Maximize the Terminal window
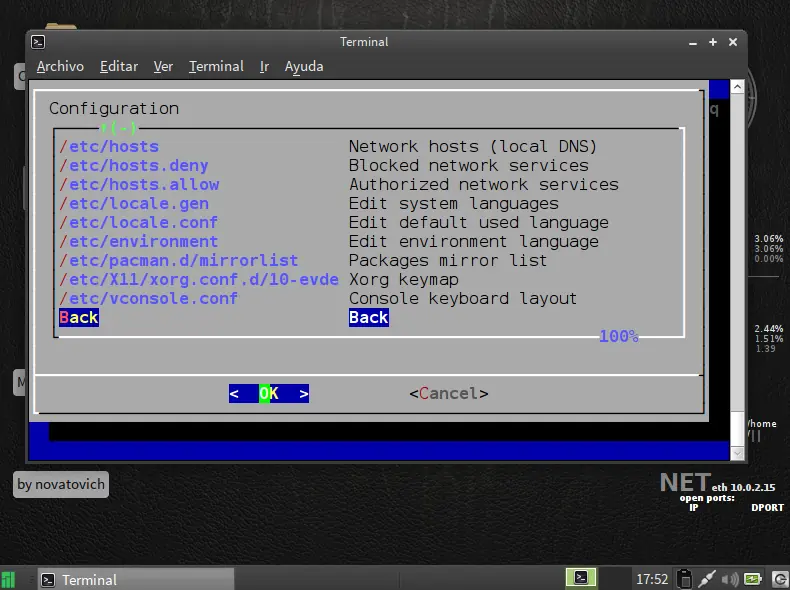 click(x=713, y=42)
